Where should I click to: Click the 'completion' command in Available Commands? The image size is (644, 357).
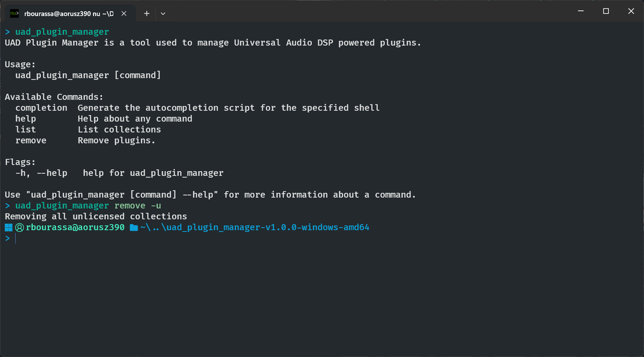point(41,108)
